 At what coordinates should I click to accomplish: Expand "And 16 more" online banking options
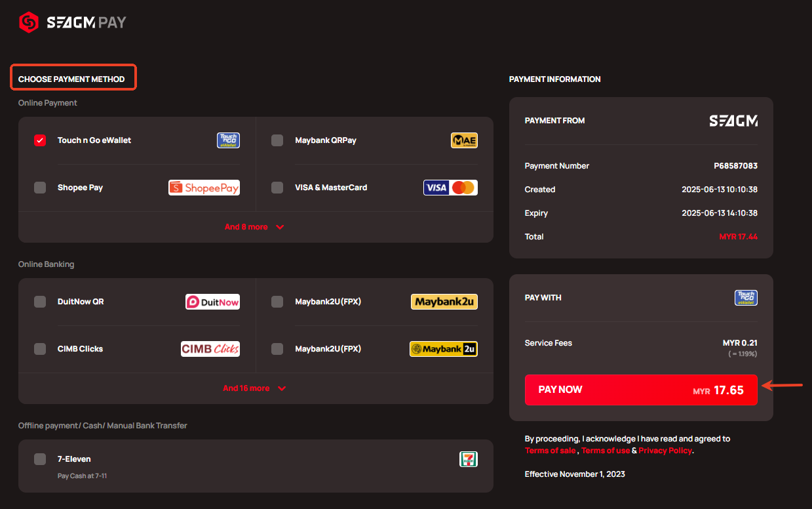pyautogui.click(x=254, y=388)
